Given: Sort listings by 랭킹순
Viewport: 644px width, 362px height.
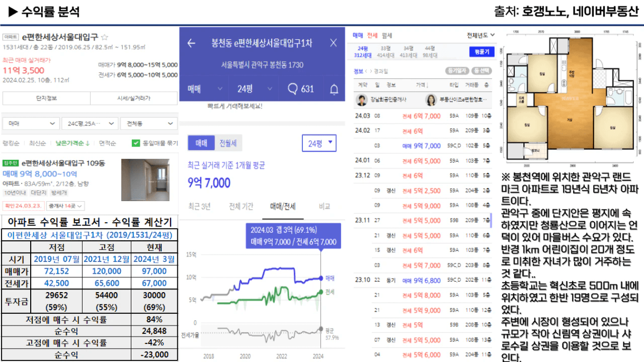Looking at the screenshot, I should click(11, 143).
